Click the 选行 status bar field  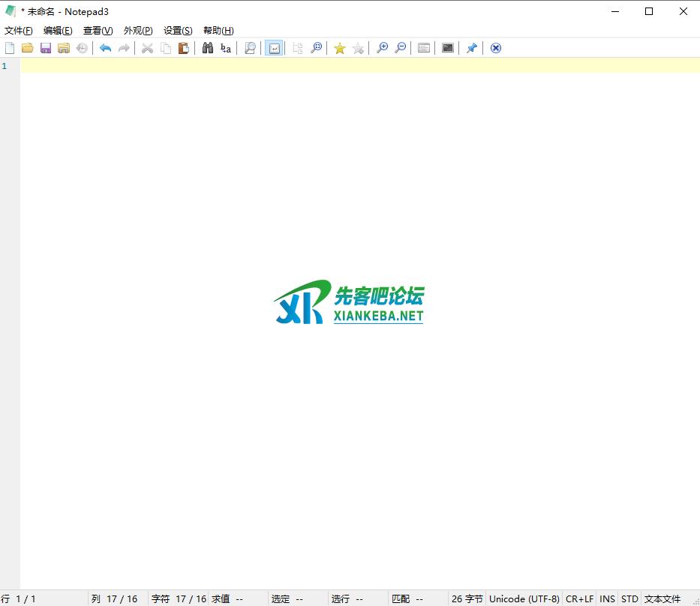(x=358, y=598)
